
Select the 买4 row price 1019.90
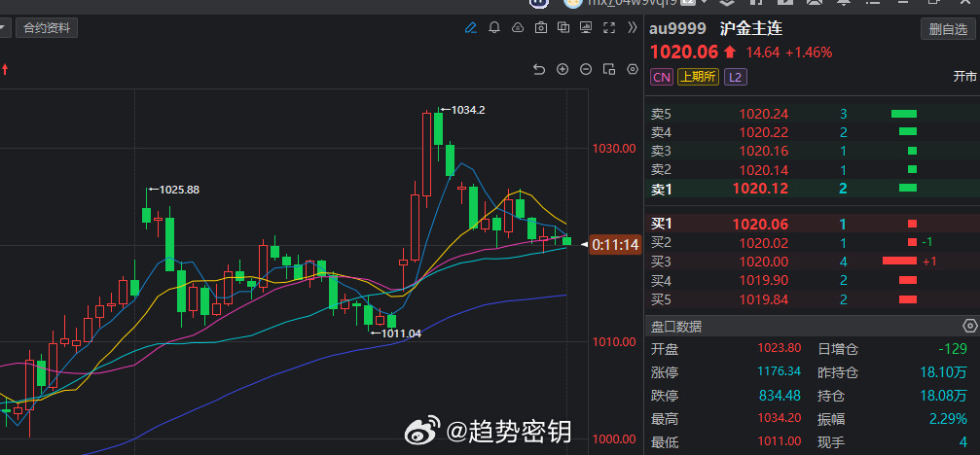[x=764, y=280]
